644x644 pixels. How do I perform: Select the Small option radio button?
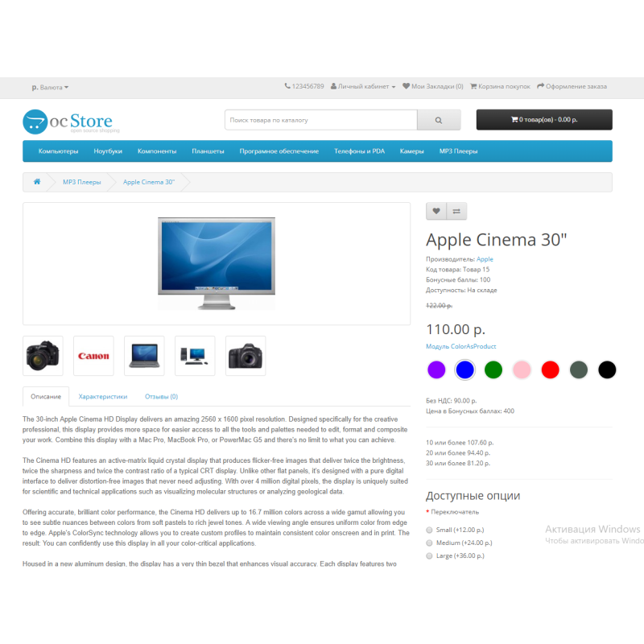point(429,530)
